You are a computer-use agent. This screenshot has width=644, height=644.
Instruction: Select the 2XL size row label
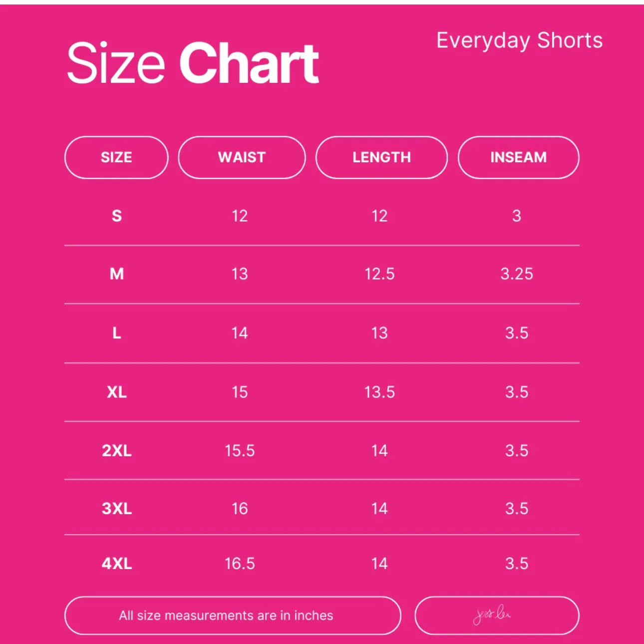(x=117, y=450)
